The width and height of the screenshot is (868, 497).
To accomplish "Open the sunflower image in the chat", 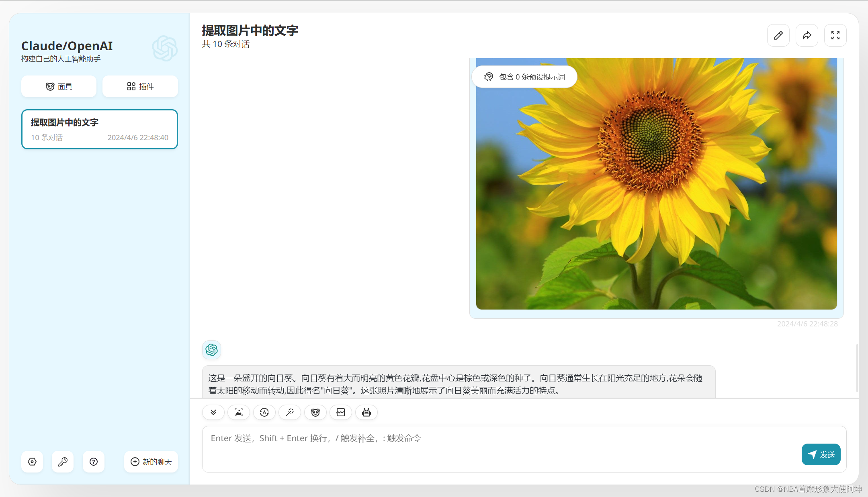I will [657, 184].
